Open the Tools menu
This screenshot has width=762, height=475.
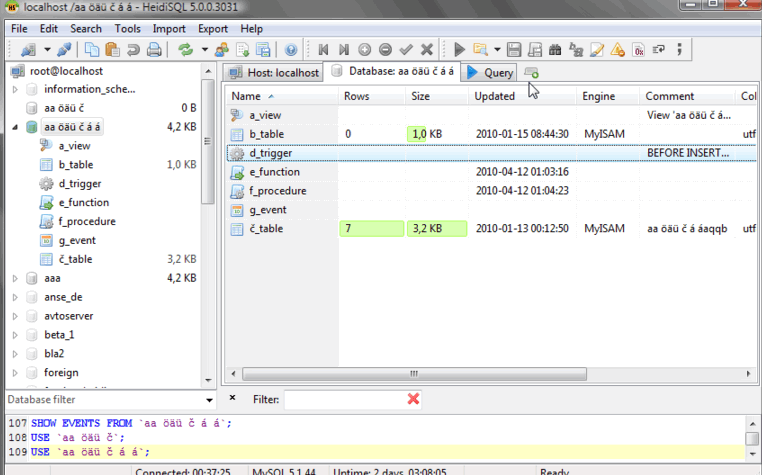click(127, 29)
